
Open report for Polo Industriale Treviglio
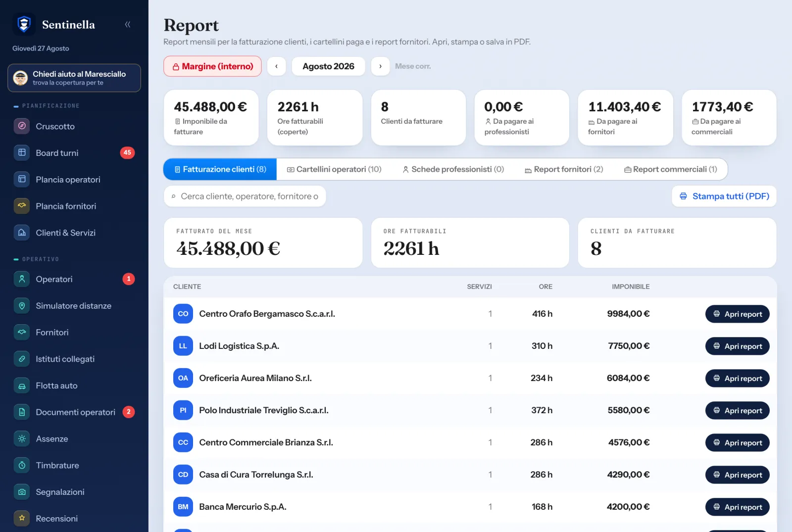click(737, 410)
